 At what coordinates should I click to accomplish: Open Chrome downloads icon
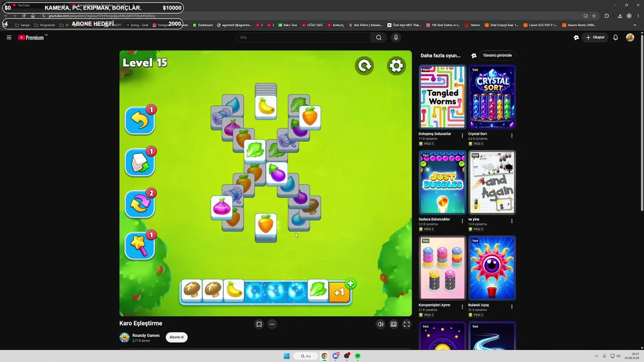click(620, 16)
